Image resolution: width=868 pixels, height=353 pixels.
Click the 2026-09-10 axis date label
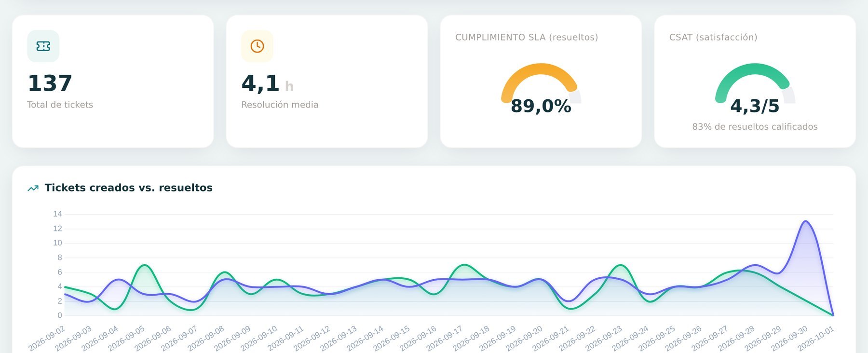pyautogui.click(x=259, y=338)
